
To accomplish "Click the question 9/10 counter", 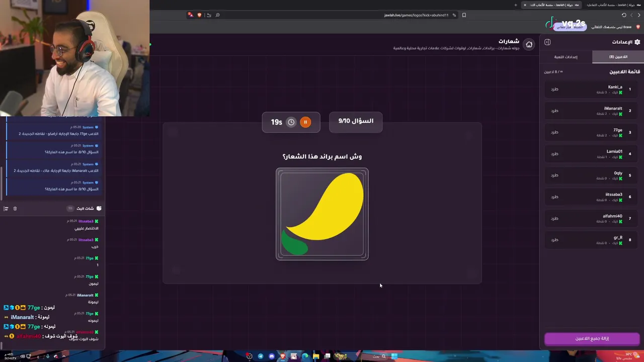I will coord(356,121).
